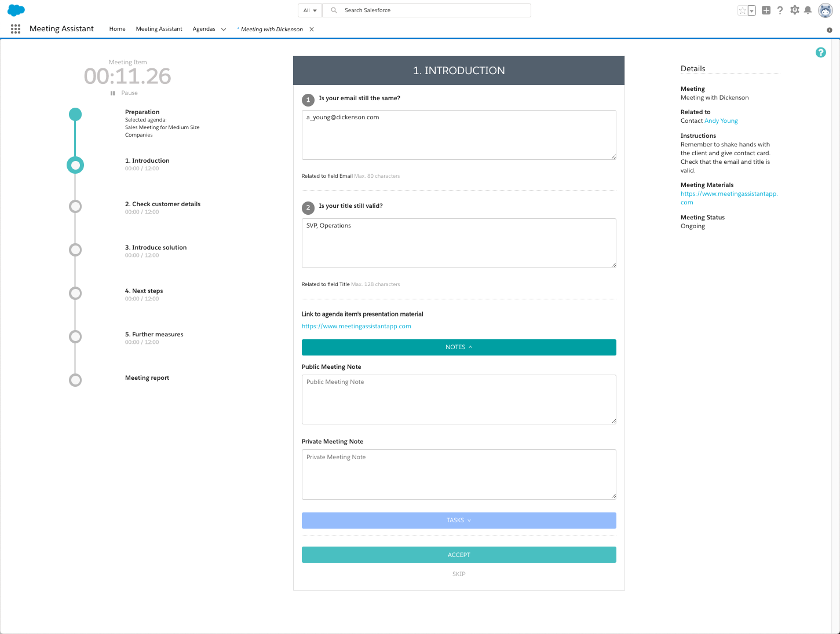
Task: Open the Meeting Assistant nav tab
Action: (159, 29)
